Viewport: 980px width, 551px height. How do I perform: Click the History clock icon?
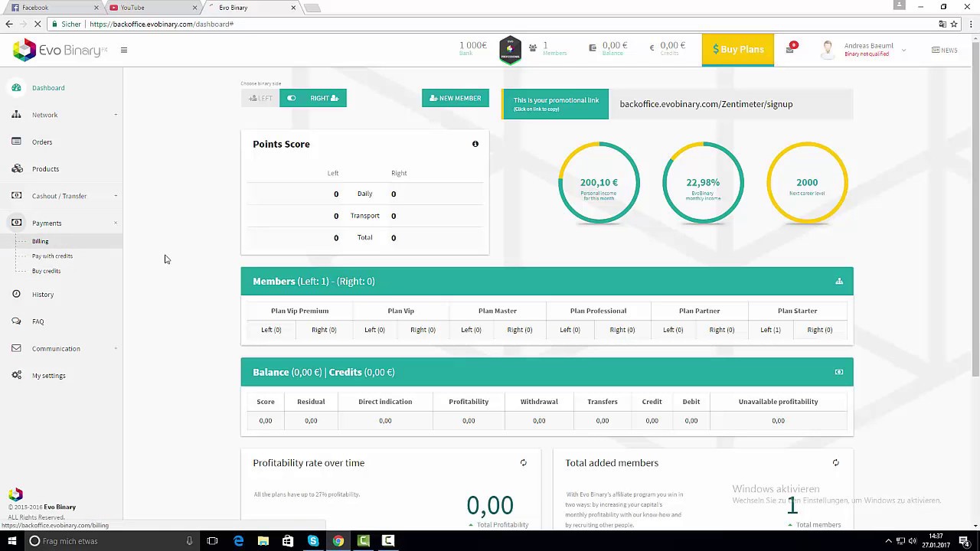(16, 294)
